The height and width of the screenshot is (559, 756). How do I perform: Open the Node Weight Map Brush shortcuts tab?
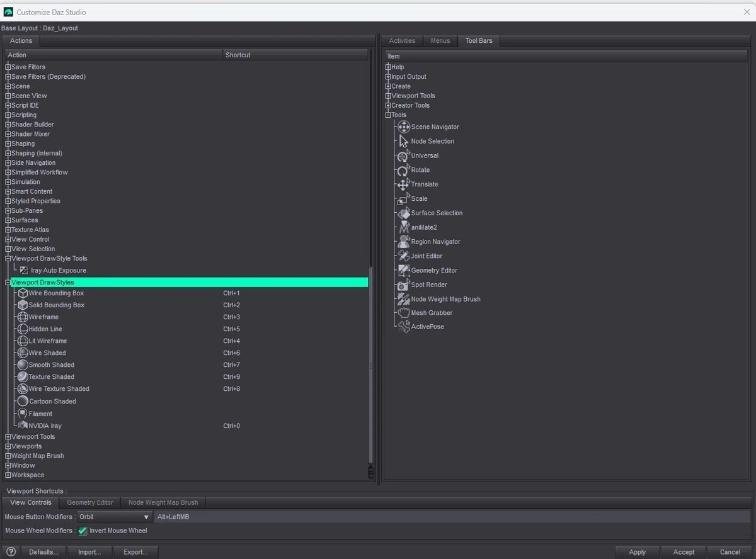163,502
